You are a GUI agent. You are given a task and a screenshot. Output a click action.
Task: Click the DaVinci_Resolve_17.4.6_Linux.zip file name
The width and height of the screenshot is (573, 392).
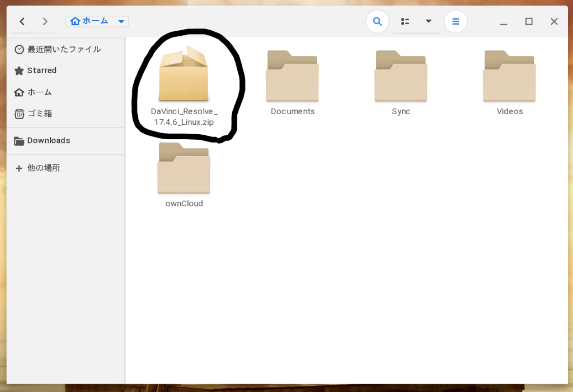click(184, 116)
